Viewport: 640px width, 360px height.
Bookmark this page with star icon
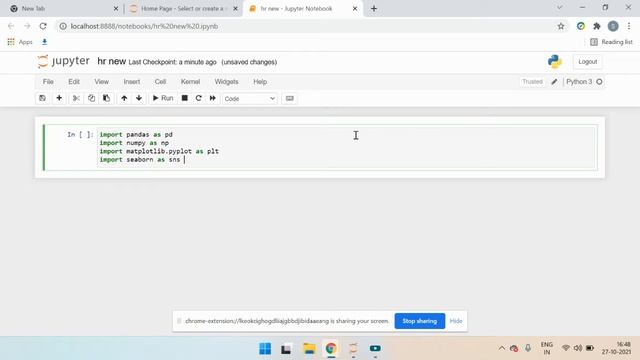coord(561,26)
